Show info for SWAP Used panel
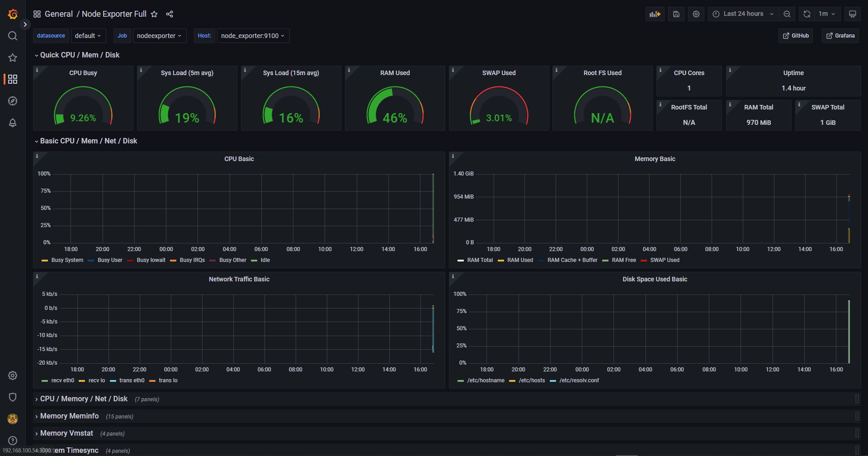 tap(453, 70)
